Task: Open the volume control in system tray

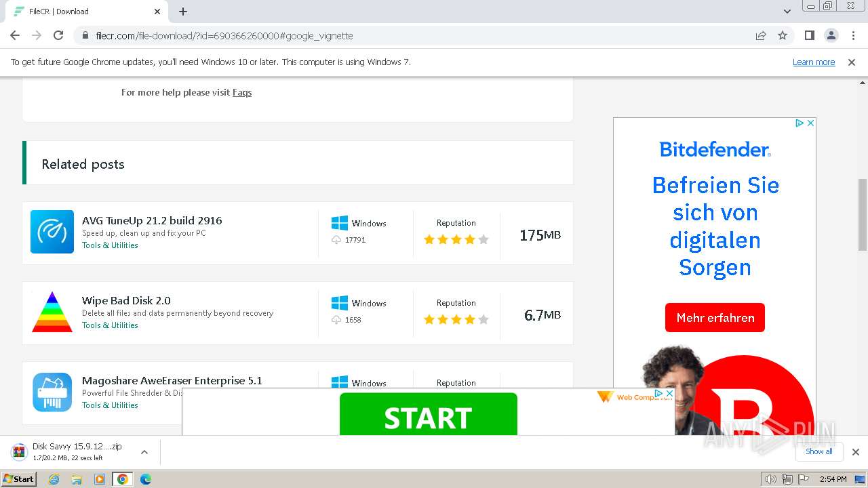Action: pyautogui.click(x=770, y=479)
